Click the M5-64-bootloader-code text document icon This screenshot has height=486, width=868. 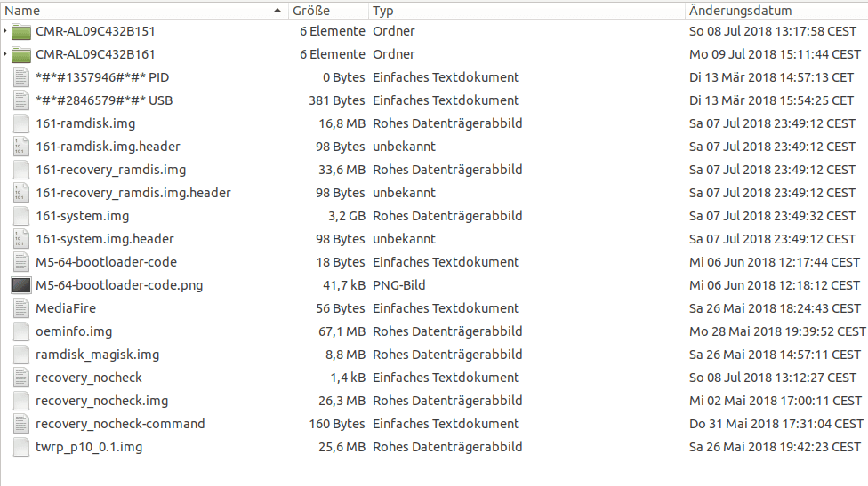(x=21, y=263)
